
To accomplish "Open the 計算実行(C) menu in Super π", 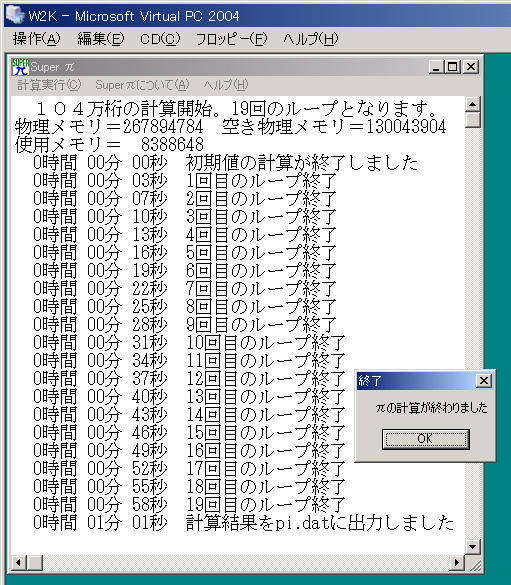I will (x=49, y=85).
